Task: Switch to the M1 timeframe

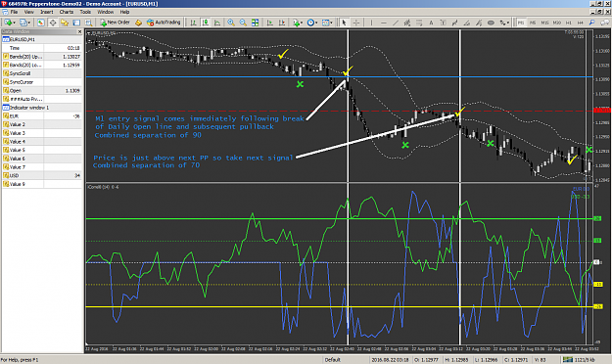Action: pyautogui.click(x=521, y=23)
